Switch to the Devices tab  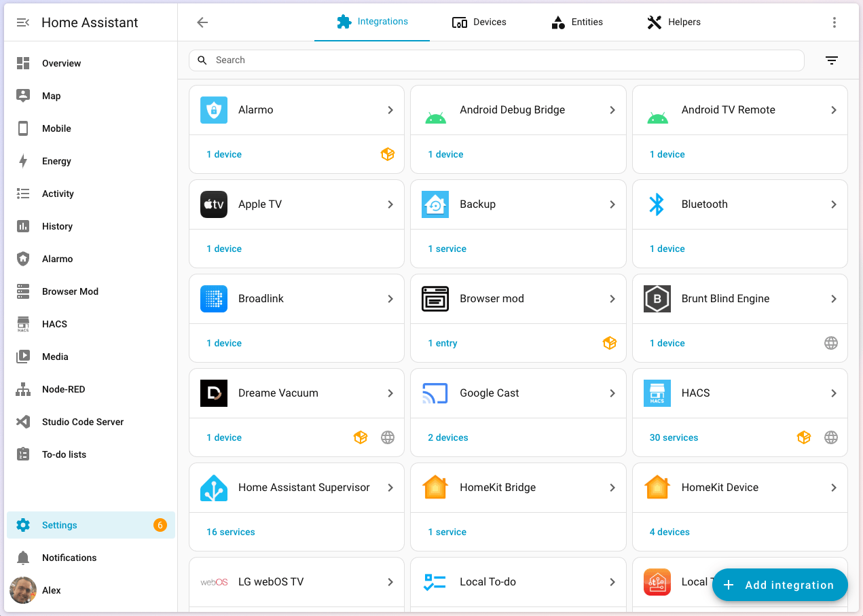pos(479,22)
